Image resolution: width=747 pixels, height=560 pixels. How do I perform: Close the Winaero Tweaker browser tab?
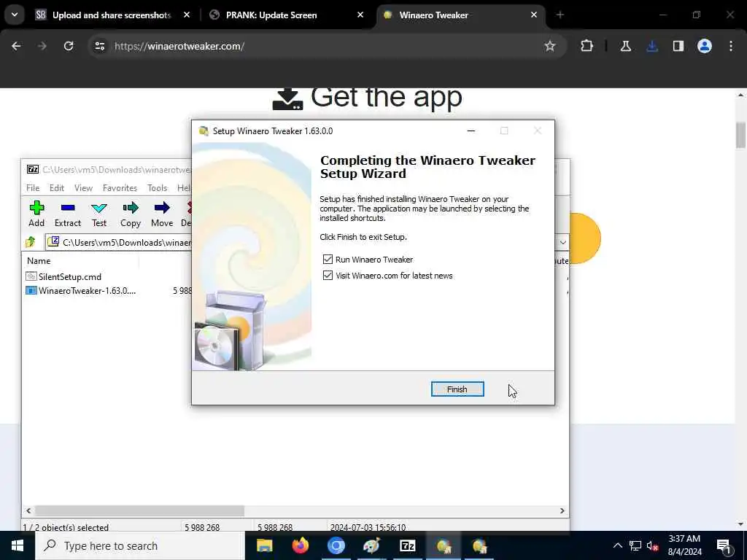[x=534, y=15]
